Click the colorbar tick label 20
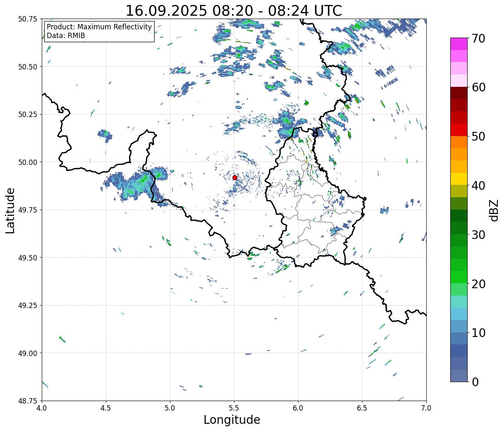This screenshot has width=504, height=430. tap(478, 284)
